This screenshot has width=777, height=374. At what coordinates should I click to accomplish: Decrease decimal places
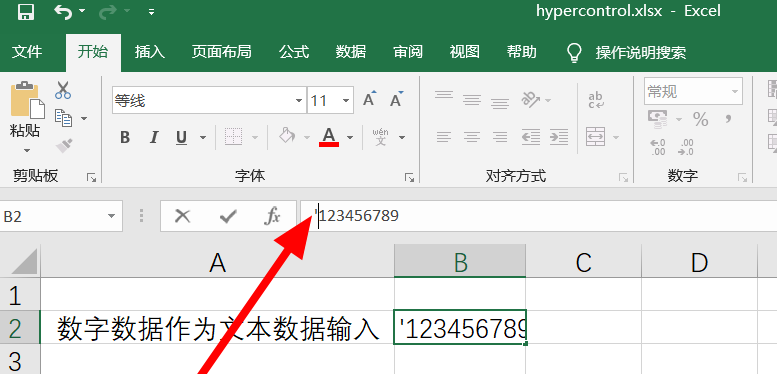[x=686, y=147]
